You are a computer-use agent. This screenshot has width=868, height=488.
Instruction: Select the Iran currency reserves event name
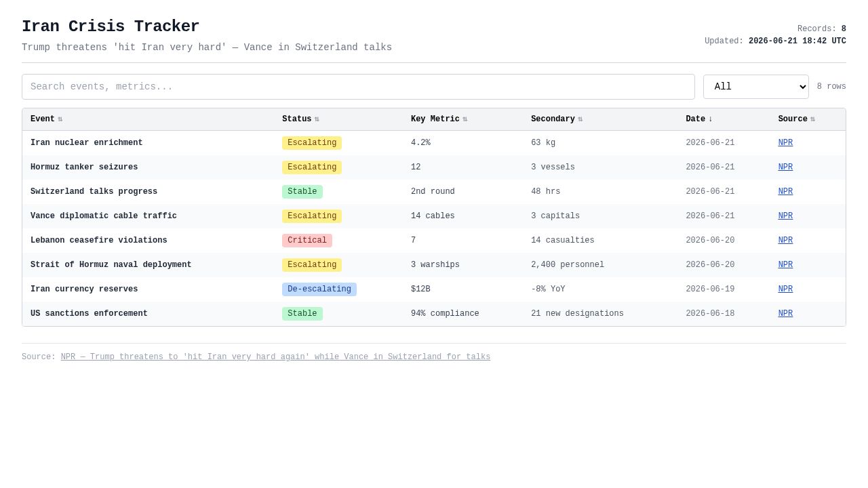point(84,289)
